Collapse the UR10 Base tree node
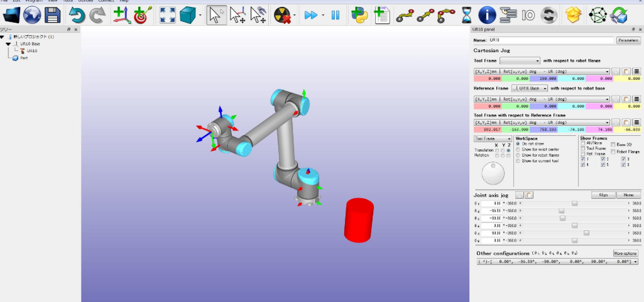The height and width of the screenshot is (302, 644). 8,44
